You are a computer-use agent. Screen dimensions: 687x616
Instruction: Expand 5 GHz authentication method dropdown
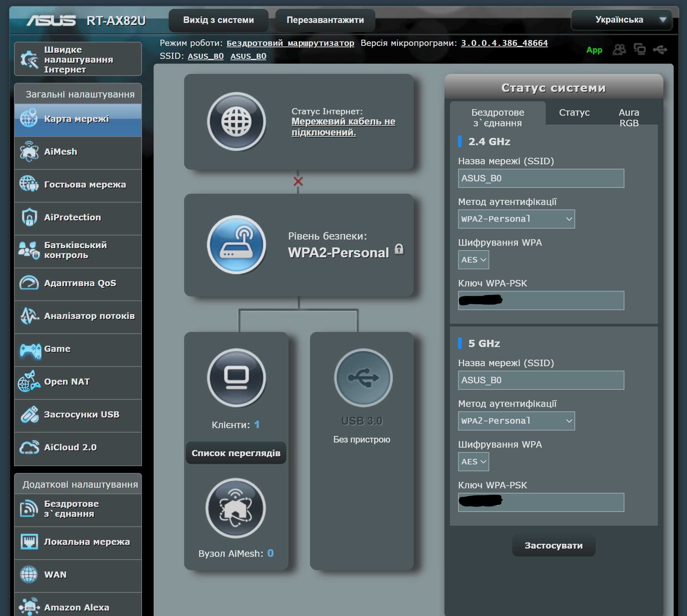[x=516, y=421]
